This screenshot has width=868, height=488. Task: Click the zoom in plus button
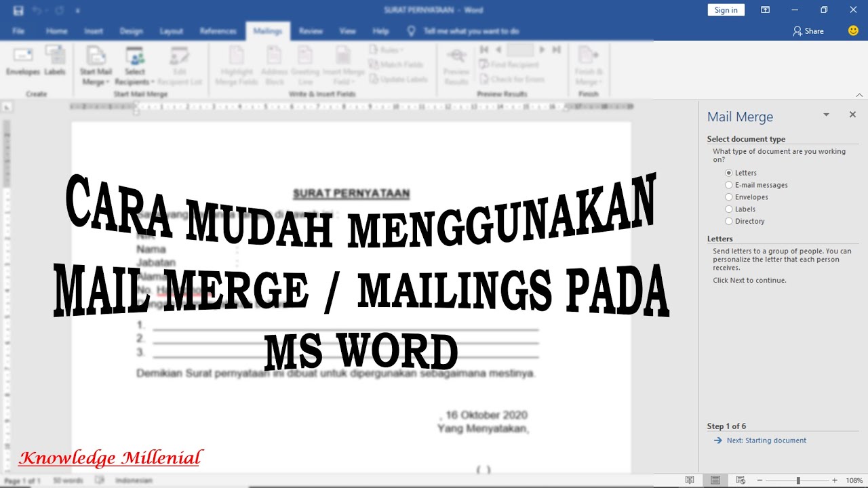[835, 480]
